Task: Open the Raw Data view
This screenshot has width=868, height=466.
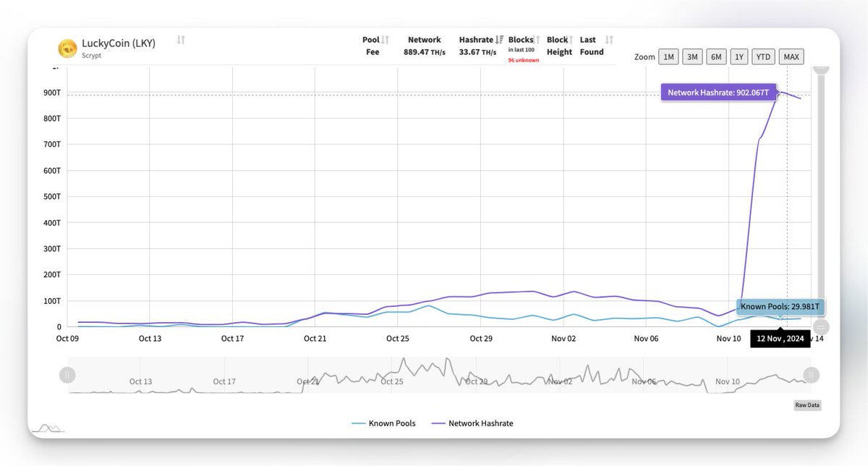Action: click(807, 405)
